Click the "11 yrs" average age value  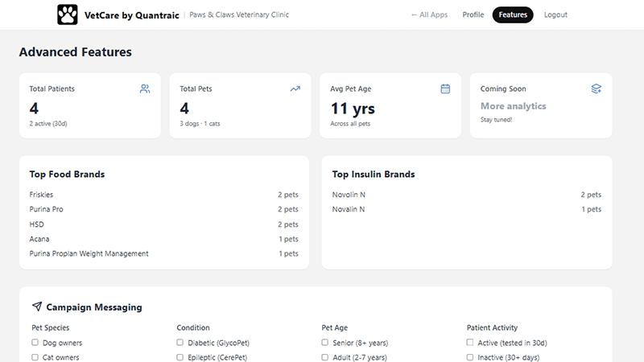point(353,109)
